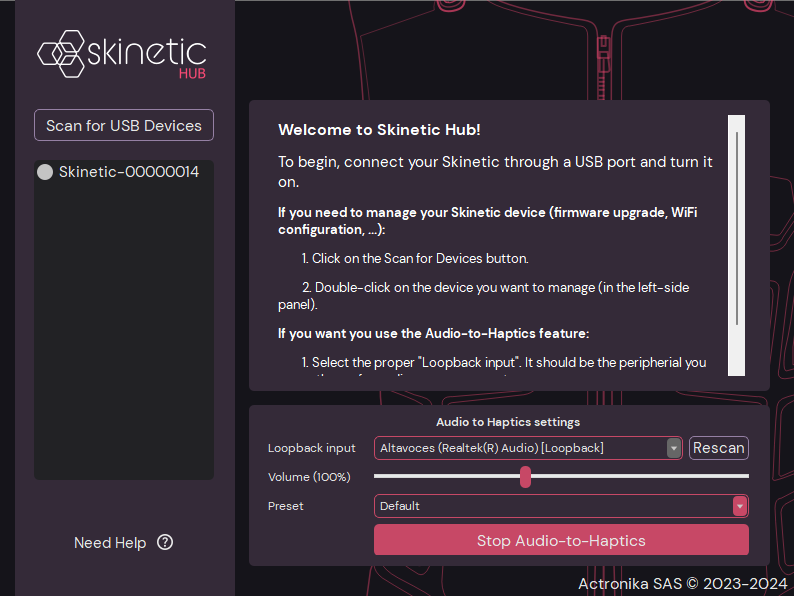Click the grey status dot beside Skinetic-00000014

pyautogui.click(x=45, y=172)
